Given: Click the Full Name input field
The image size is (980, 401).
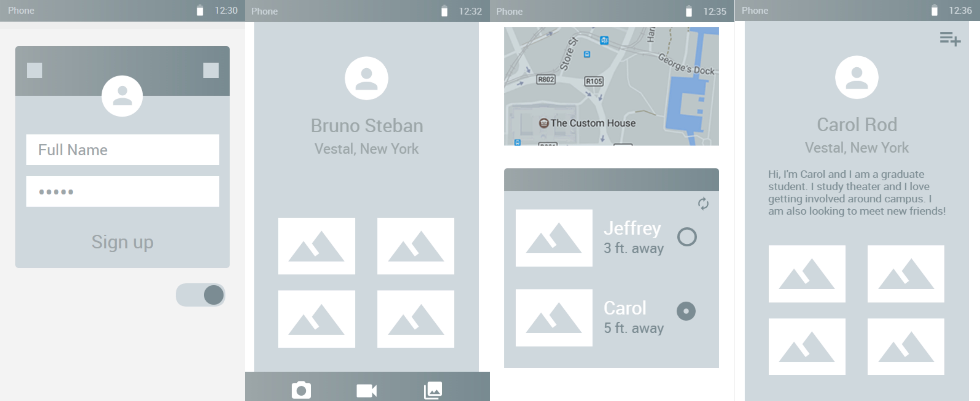Looking at the screenshot, I should pyautogui.click(x=122, y=150).
